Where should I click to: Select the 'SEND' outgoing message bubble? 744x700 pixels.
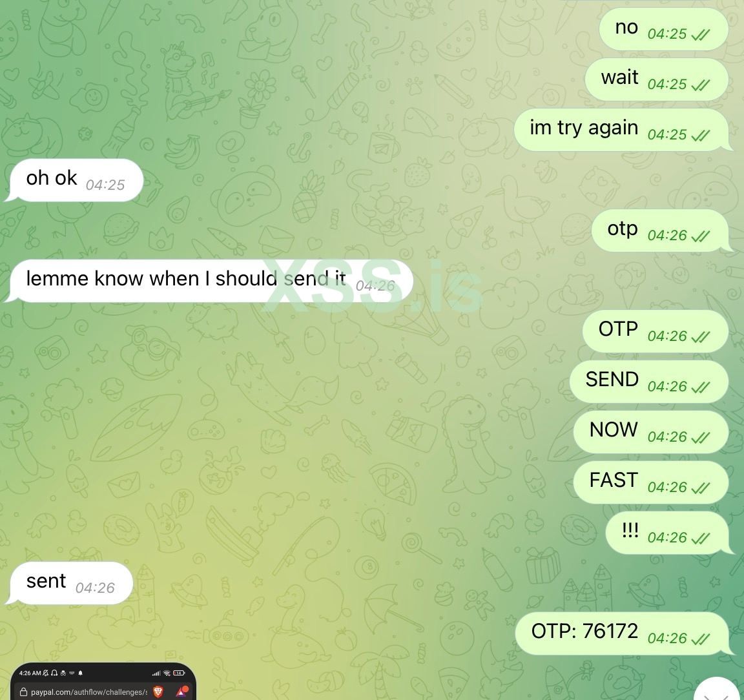[648, 382]
